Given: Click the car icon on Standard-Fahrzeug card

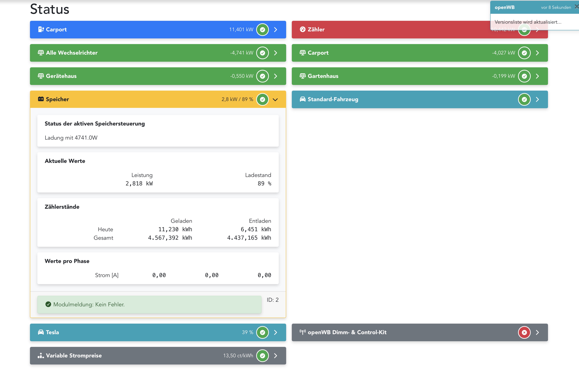Looking at the screenshot, I should pyautogui.click(x=303, y=99).
